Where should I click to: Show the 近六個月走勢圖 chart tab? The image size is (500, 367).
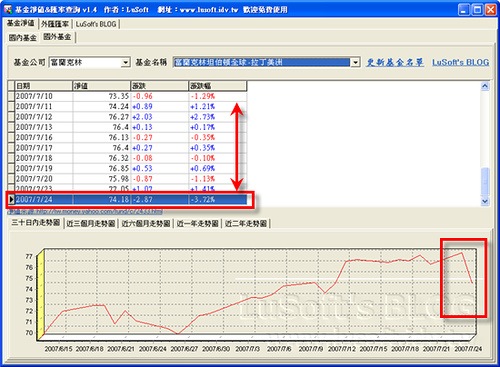coord(146,223)
